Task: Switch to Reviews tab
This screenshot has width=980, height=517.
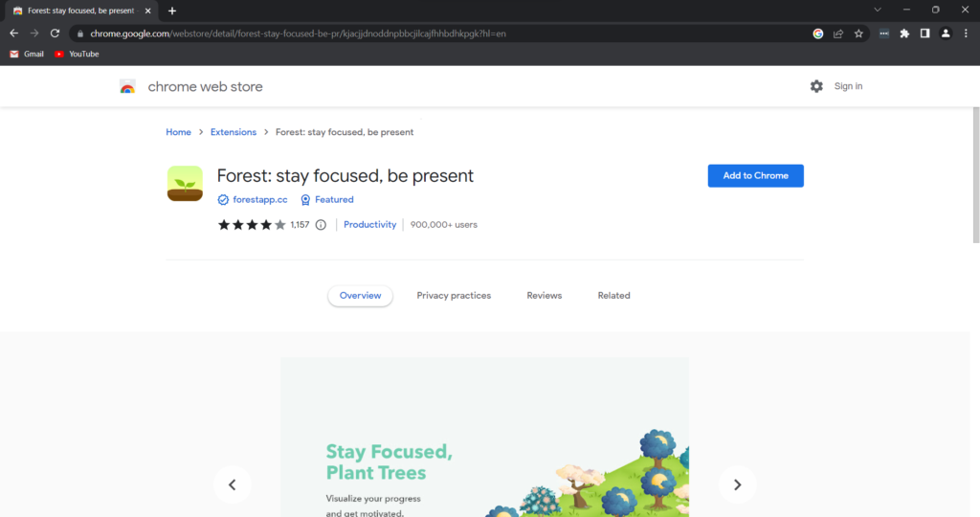Action: [x=545, y=296]
